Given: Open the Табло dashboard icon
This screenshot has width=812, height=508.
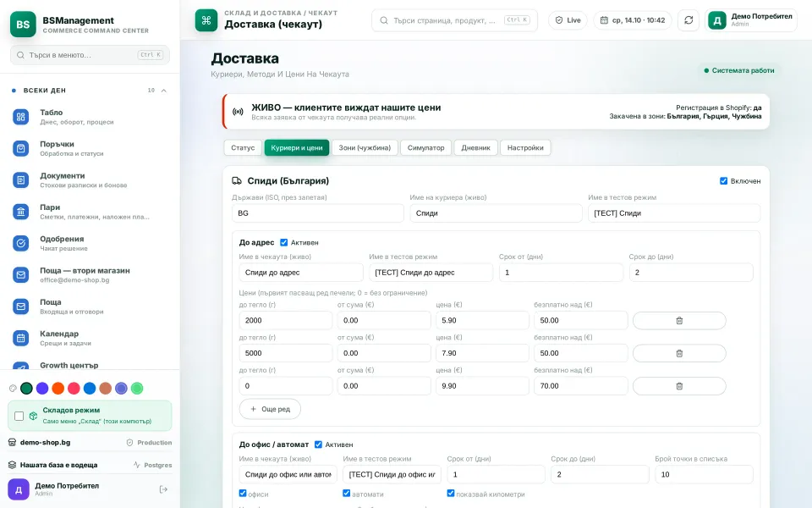Looking at the screenshot, I should pyautogui.click(x=20, y=117).
